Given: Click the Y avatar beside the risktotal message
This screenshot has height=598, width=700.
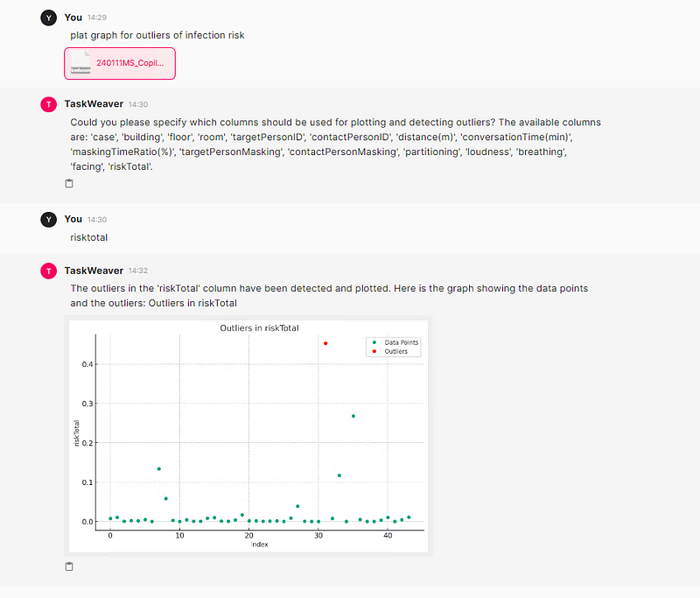Looking at the screenshot, I should (x=49, y=219).
